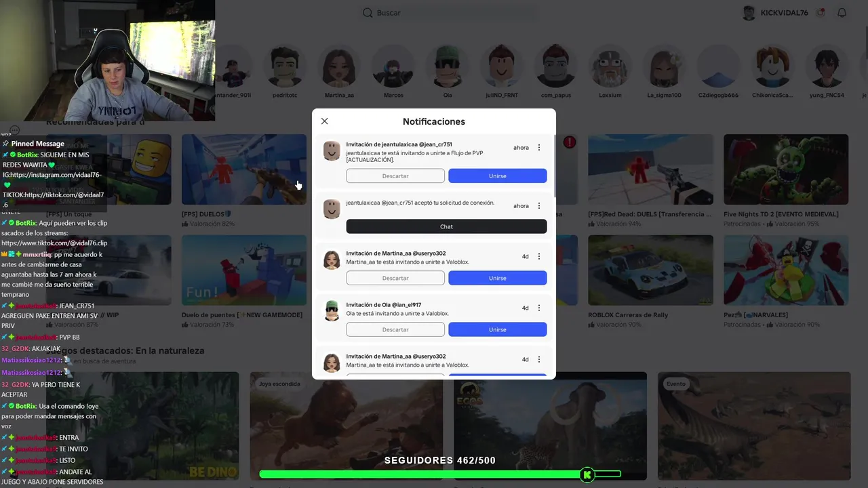This screenshot has height=488, width=868.
Task: Click Martina_aa avatar in last notification
Action: pos(332,363)
